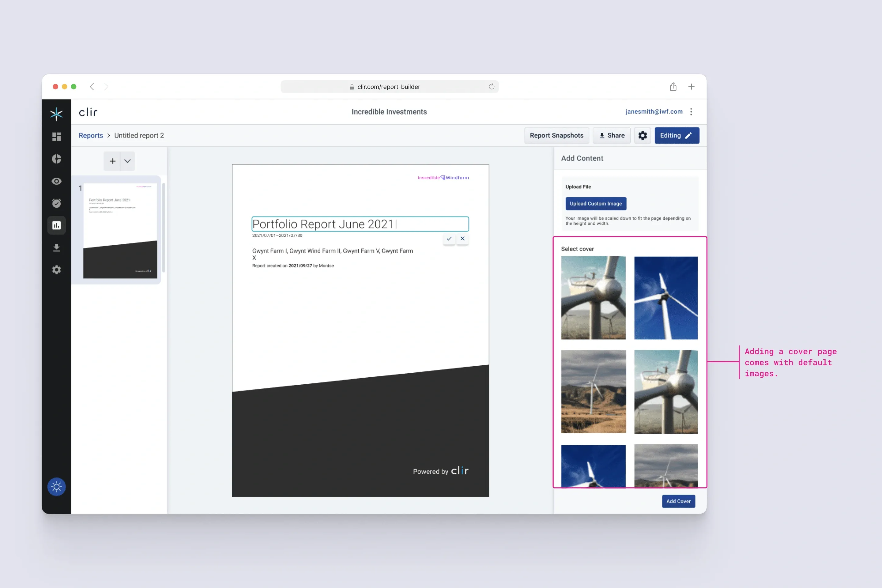Open a new browser tab with plus
The height and width of the screenshot is (588, 882).
tap(691, 87)
